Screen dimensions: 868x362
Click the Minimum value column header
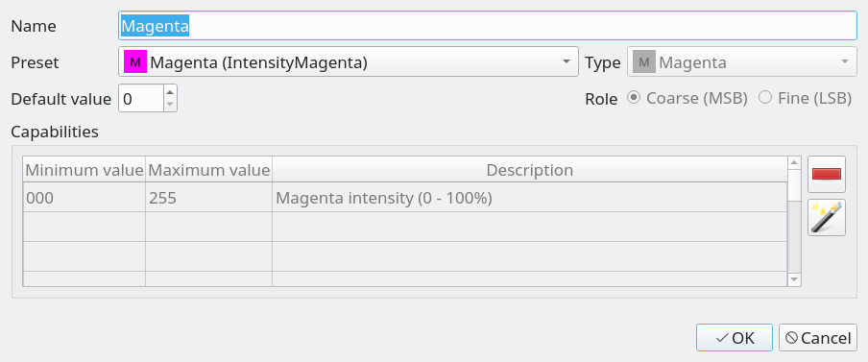tap(84, 170)
